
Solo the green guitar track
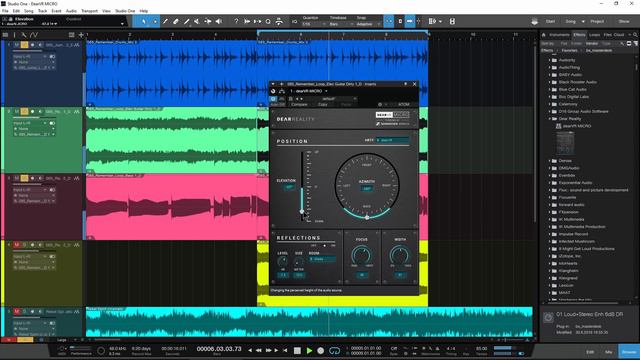[24, 111]
